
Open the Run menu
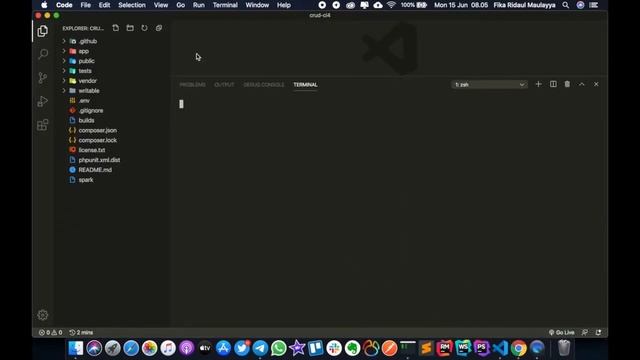coord(199,5)
